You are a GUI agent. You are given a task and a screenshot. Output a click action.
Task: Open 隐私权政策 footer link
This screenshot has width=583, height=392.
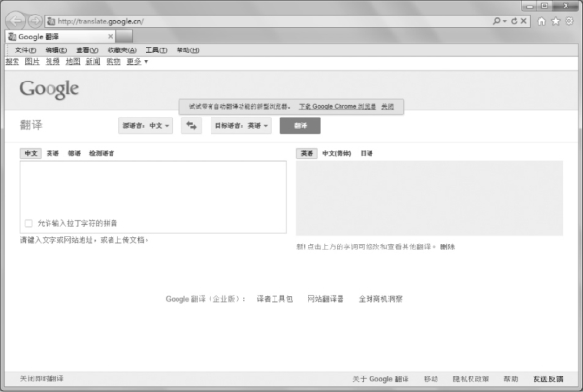(x=470, y=379)
